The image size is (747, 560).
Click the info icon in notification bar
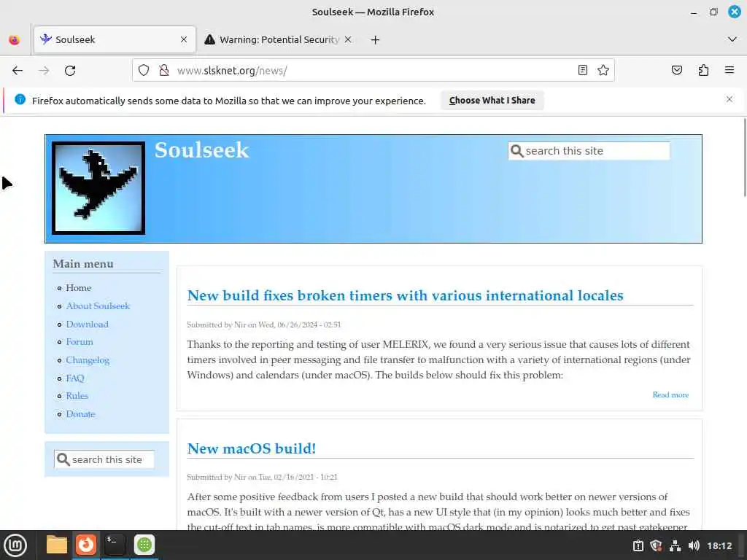(20, 99)
